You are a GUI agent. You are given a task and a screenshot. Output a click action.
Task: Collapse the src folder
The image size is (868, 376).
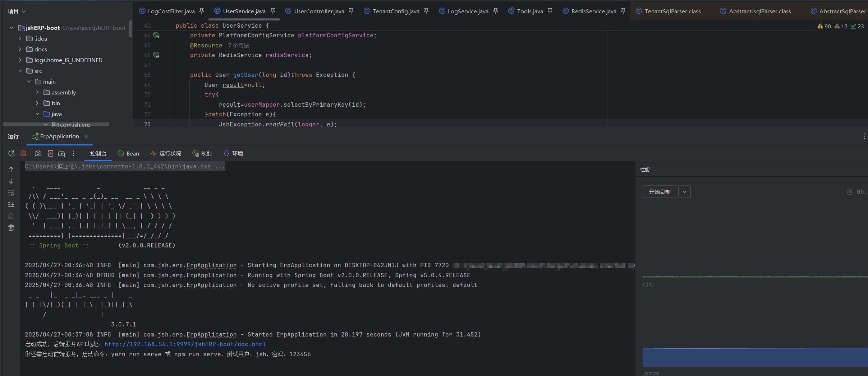coord(20,71)
